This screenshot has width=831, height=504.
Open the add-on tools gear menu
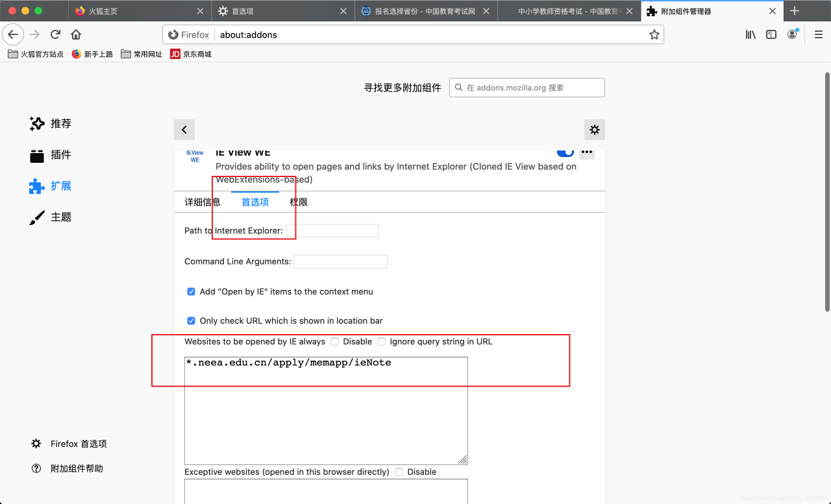tap(595, 130)
